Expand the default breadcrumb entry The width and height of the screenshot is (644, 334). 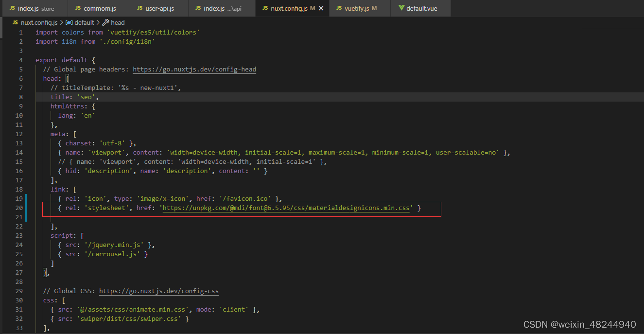point(83,22)
